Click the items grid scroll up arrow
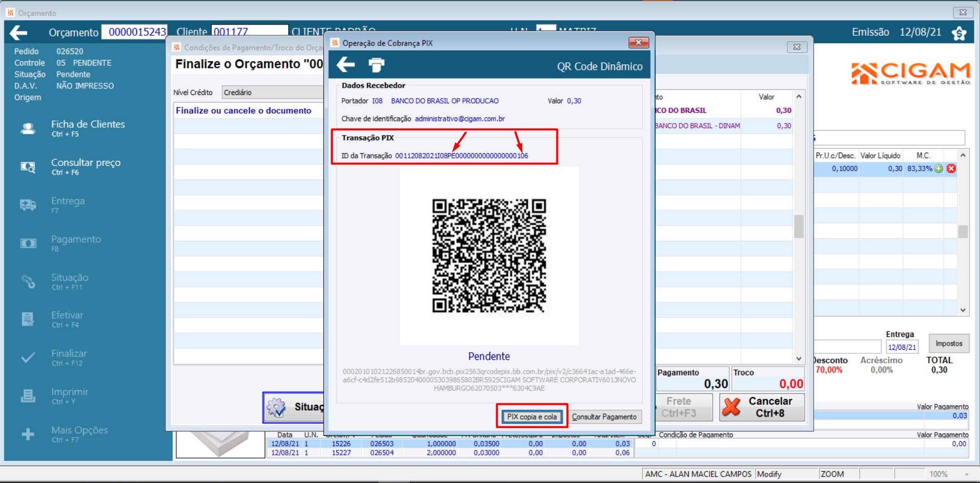The image size is (980, 483). coord(963,155)
